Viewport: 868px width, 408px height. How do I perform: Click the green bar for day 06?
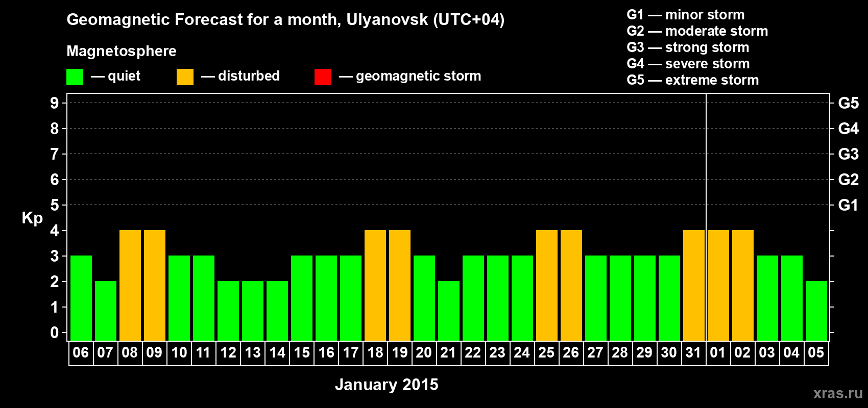(81, 298)
